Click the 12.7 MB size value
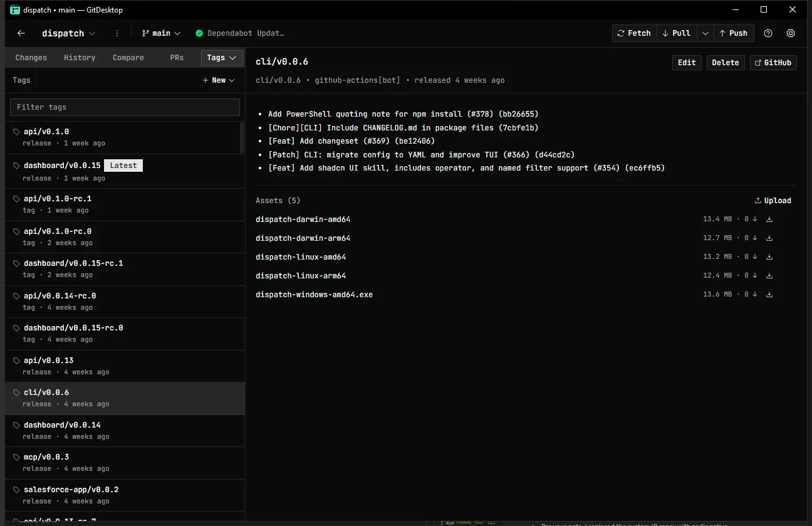Image resolution: width=812 pixels, height=526 pixels. [717, 238]
